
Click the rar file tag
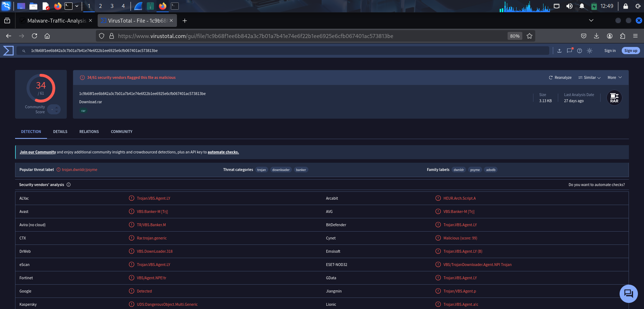(x=83, y=111)
